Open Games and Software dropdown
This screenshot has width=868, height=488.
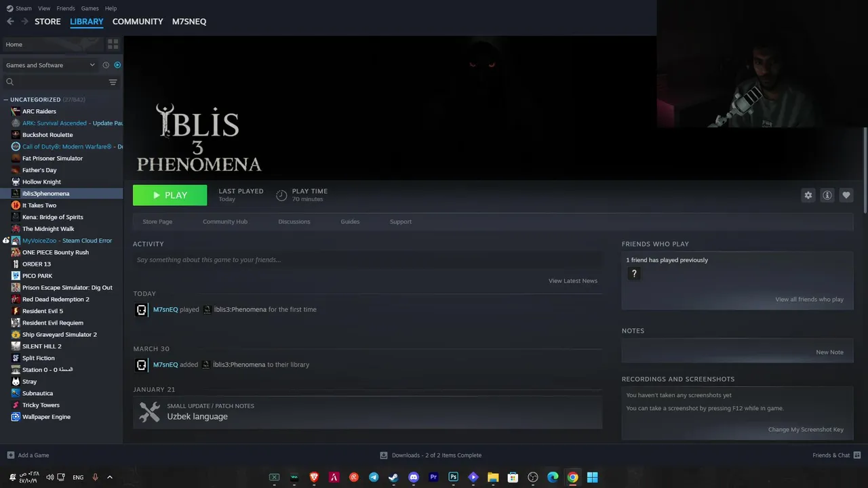click(50, 65)
